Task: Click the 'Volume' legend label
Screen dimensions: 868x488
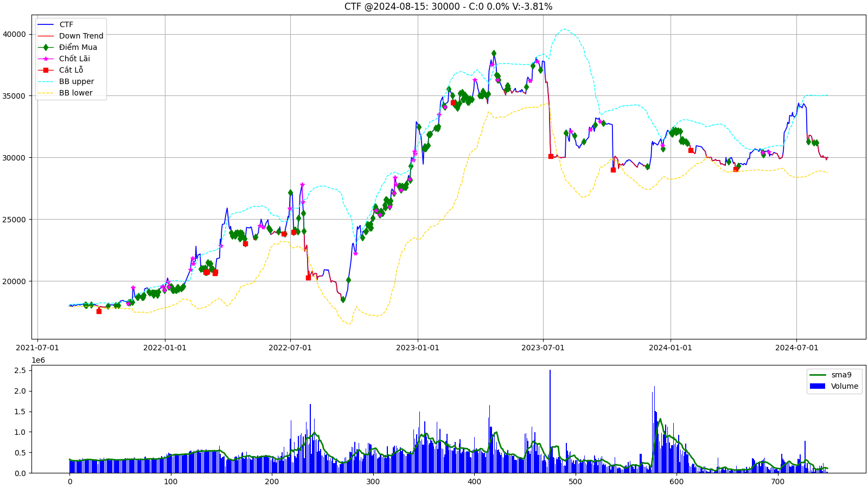Action: point(845,386)
